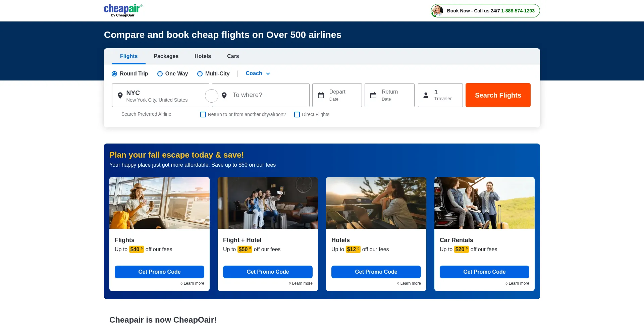Click Get Promo Code for Car Rentals

484,272
